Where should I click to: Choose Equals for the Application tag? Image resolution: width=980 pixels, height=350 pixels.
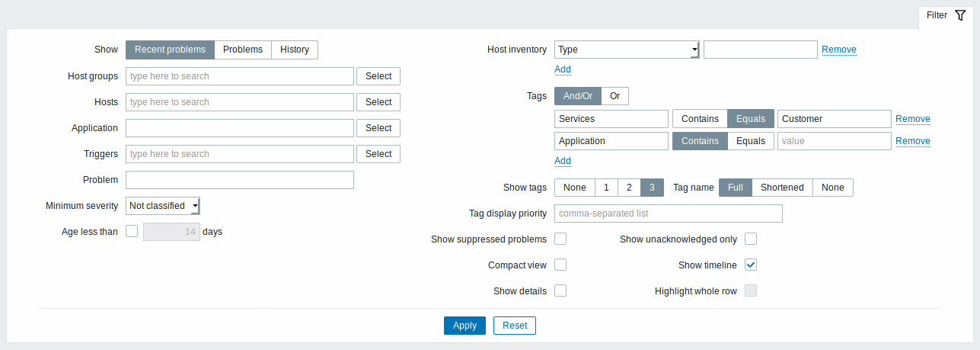pos(751,141)
